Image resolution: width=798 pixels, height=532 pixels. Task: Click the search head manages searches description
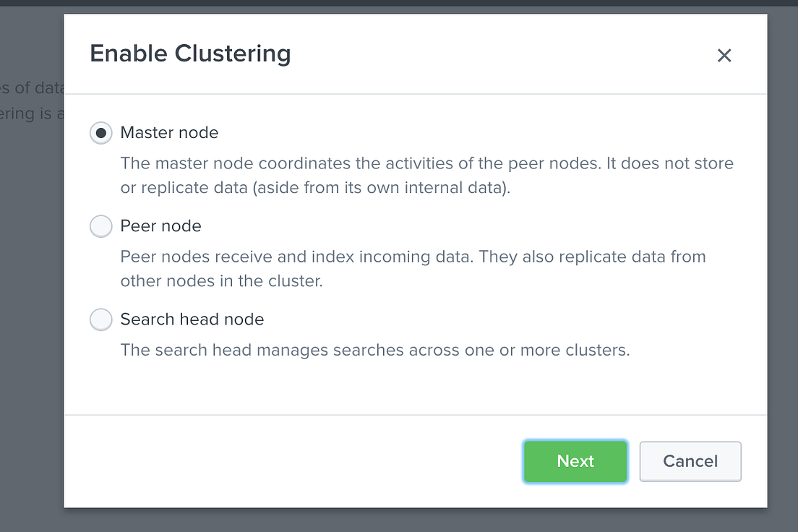(x=374, y=351)
